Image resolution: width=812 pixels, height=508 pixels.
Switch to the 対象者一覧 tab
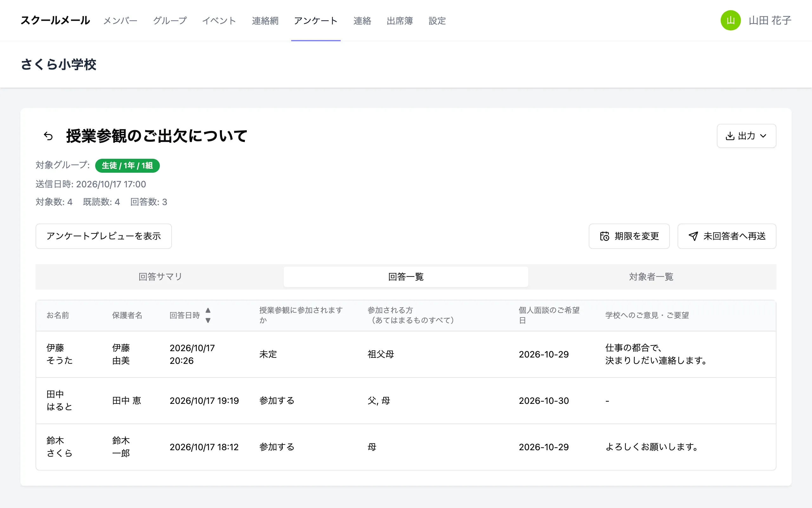coord(651,277)
